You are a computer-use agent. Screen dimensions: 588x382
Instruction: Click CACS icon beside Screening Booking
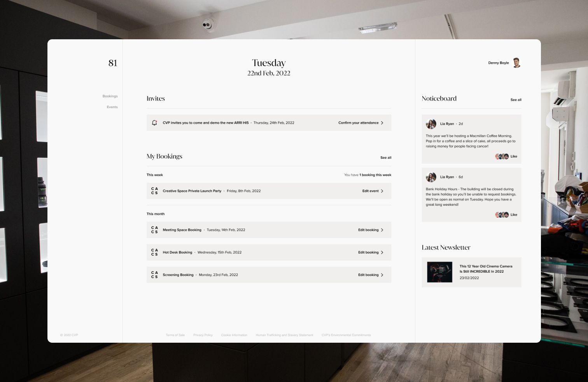point(154,275)
